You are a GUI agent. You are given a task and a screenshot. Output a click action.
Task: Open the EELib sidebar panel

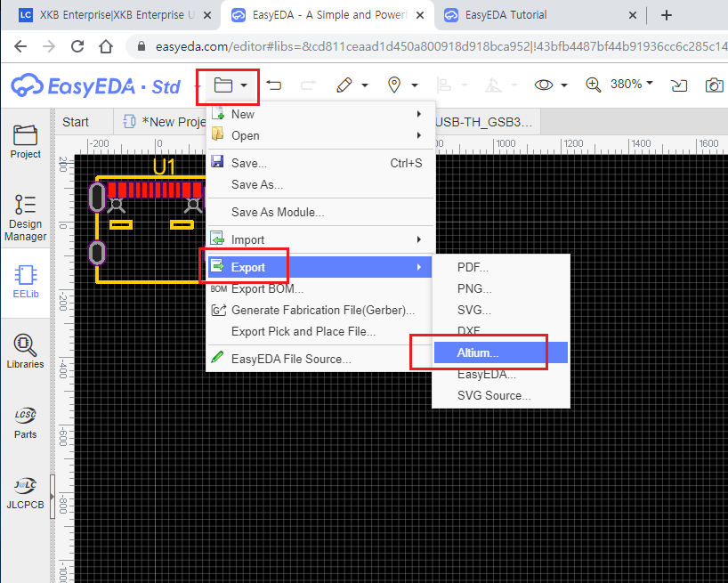click(x=26, y=281)
